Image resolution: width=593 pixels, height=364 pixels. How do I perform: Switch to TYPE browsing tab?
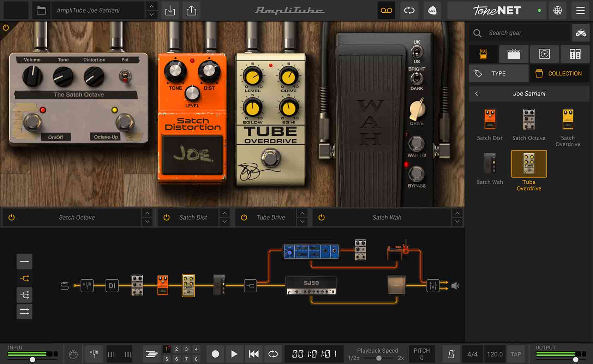[x=498, y=73]
